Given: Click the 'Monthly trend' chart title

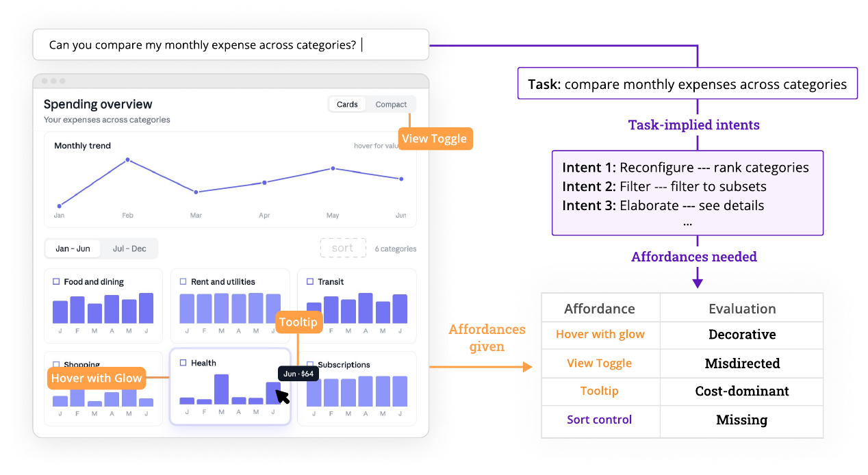Looking at the screenshot, I should click(x=82, y=146).
